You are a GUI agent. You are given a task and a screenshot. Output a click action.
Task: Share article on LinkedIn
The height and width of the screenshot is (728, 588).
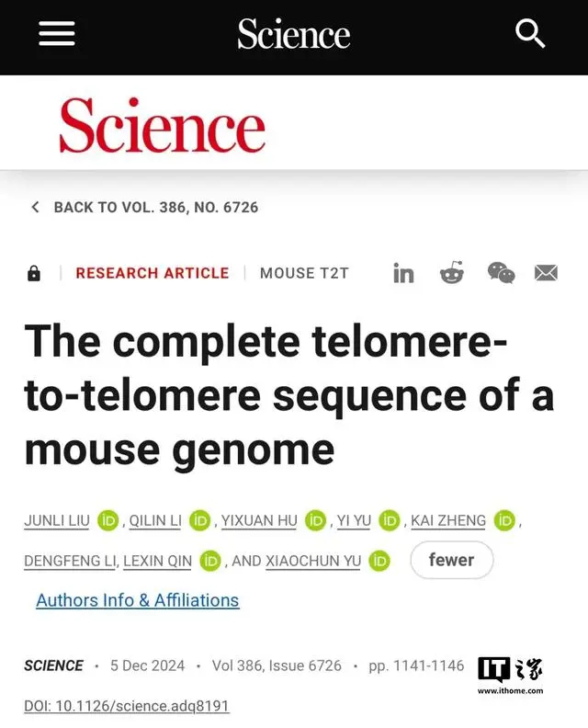(x=403, y=273)
